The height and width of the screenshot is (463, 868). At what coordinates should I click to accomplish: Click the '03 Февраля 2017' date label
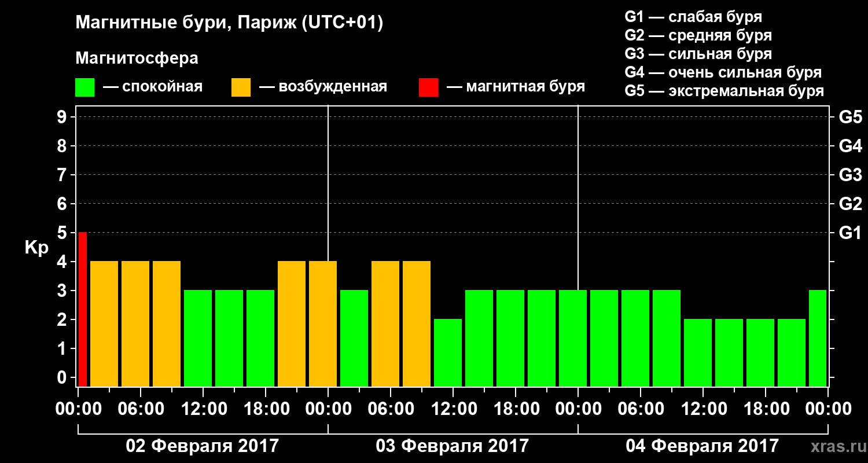pos(453,446)
